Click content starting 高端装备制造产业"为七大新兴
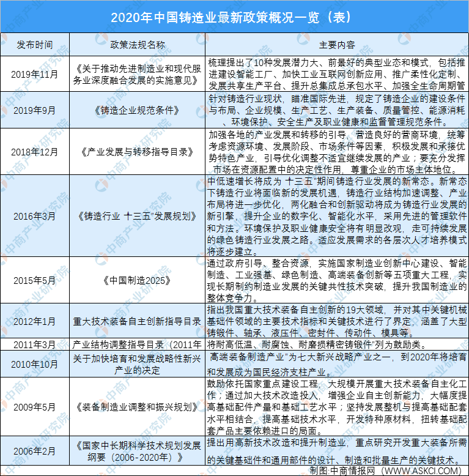Viewport: 469px width, 476px height. tap(337, 364)
